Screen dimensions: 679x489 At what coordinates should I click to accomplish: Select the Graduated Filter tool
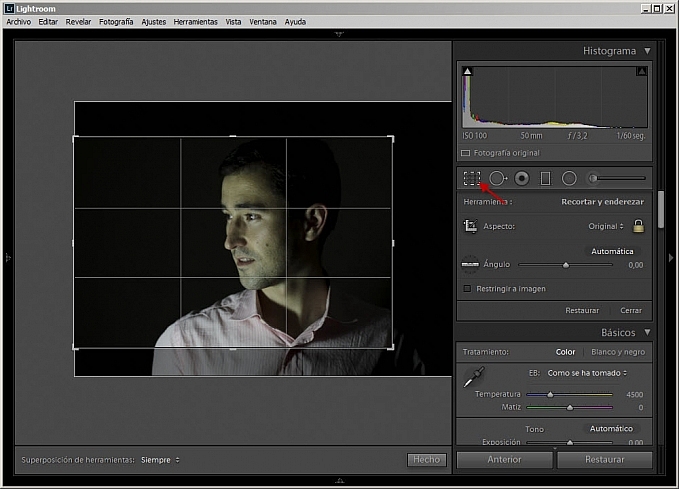point(546,178)
